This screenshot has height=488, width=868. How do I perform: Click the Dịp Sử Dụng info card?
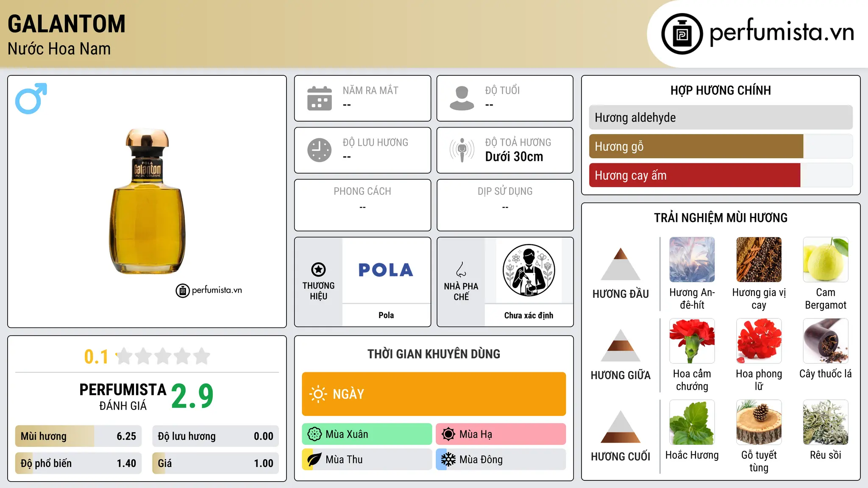click(x=505, y=205)
